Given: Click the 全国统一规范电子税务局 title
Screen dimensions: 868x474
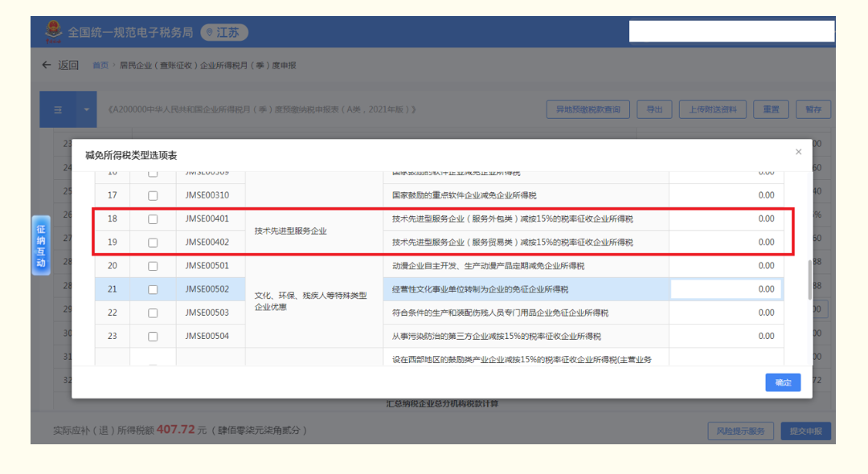Looking at the screenshot, I should [x=130, y=33].
